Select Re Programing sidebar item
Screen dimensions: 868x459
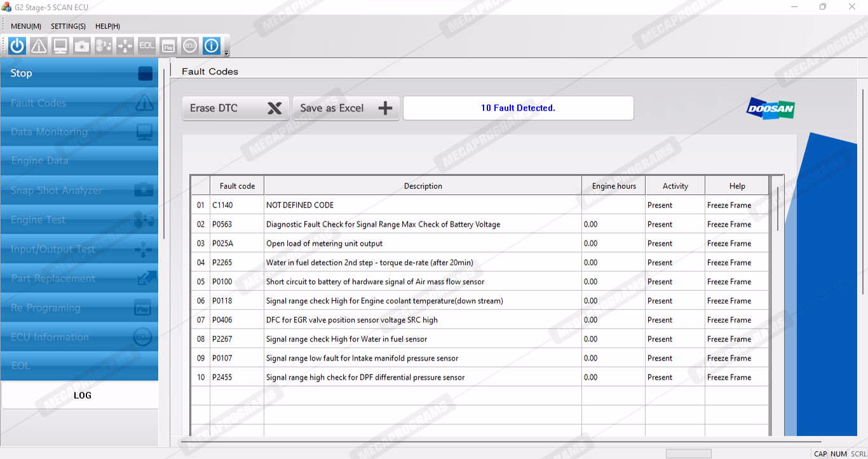click(x=79, y=307)
